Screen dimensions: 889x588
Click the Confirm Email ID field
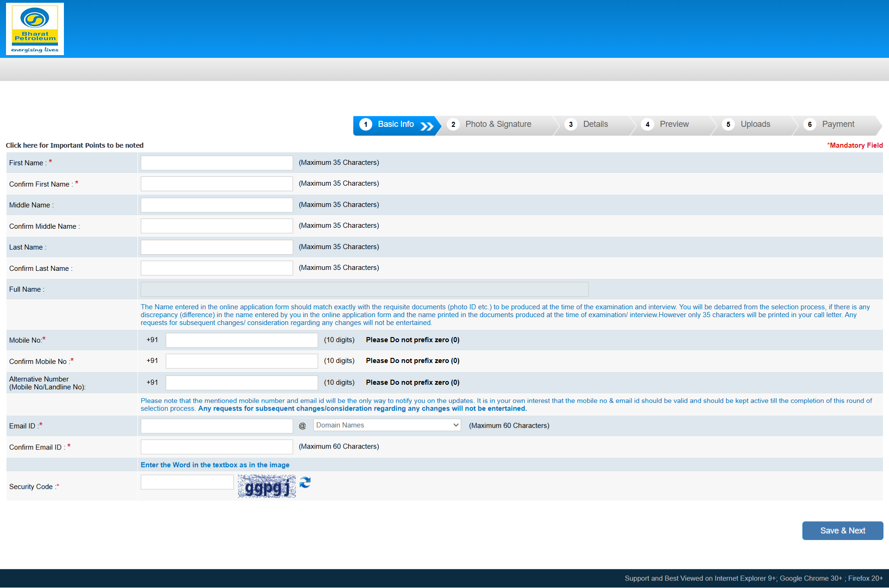(217, 447)
